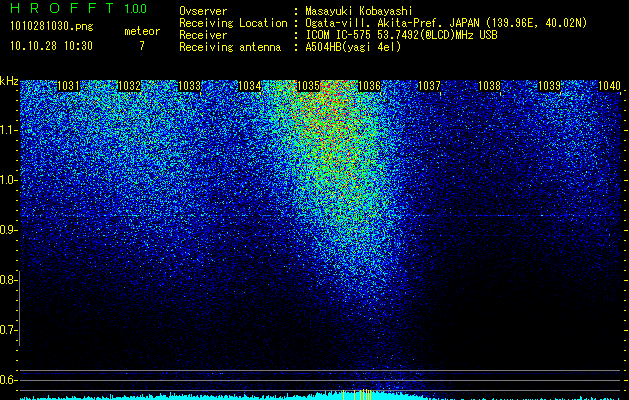629x400 pixels.
Task: Click the 0.6 kHz axis label
Action: 7,380
